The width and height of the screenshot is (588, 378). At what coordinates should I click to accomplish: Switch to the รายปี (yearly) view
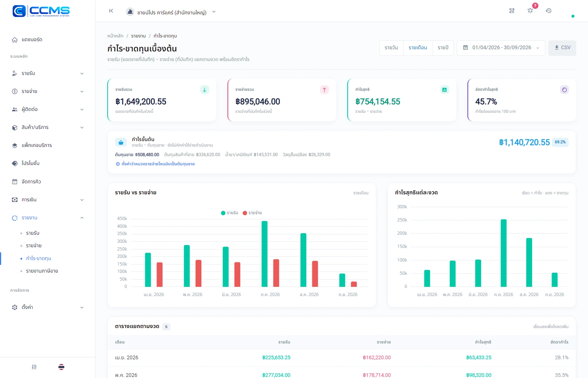[x=443, y=48]
